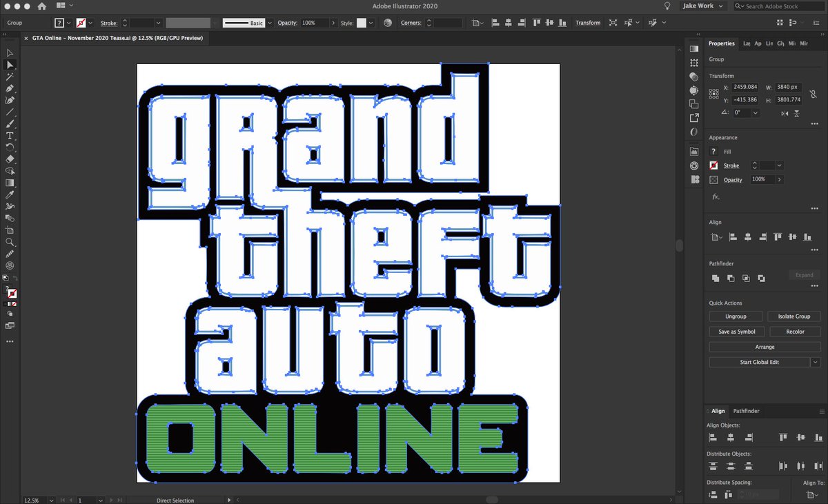Screen dimensions: 828x504
Task: Switch to the Layers tab beside Properties
Action: [746, 43]
